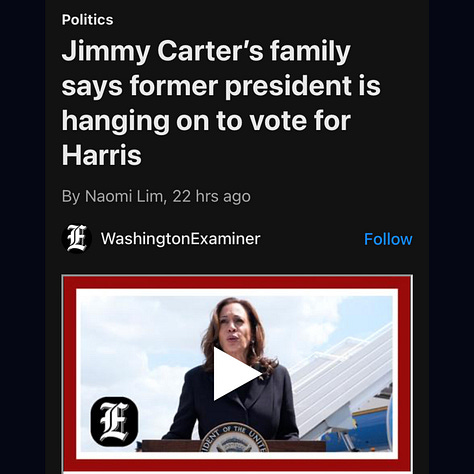Click the word 'By' in the byline
474x474 pixels.
pos(71,196)
